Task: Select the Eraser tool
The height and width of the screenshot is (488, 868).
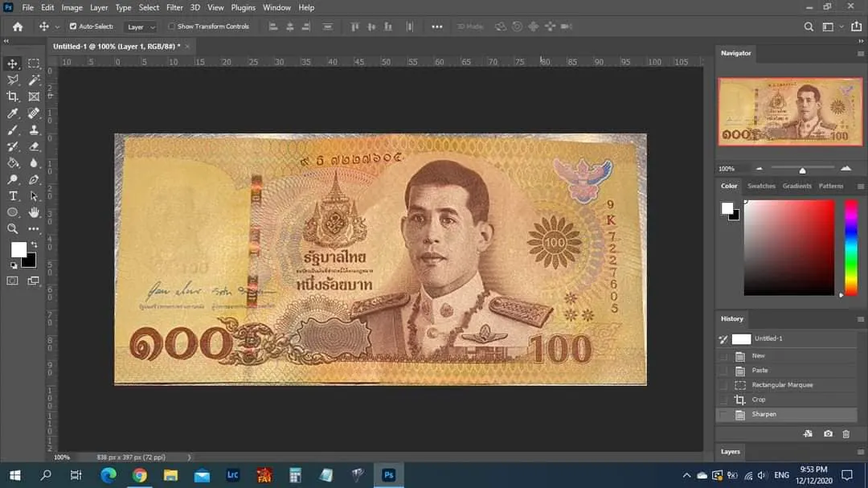Action: (x=34, y=146)
